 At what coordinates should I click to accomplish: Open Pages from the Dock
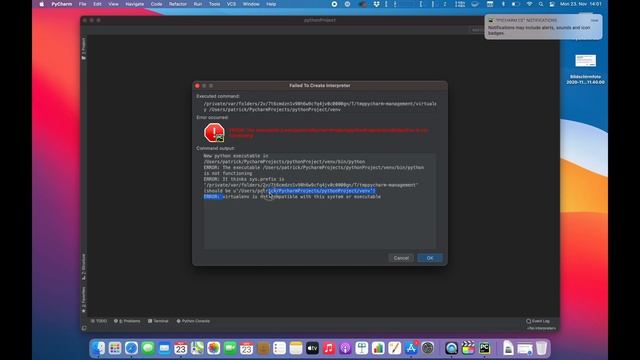(x=395, y=348)
